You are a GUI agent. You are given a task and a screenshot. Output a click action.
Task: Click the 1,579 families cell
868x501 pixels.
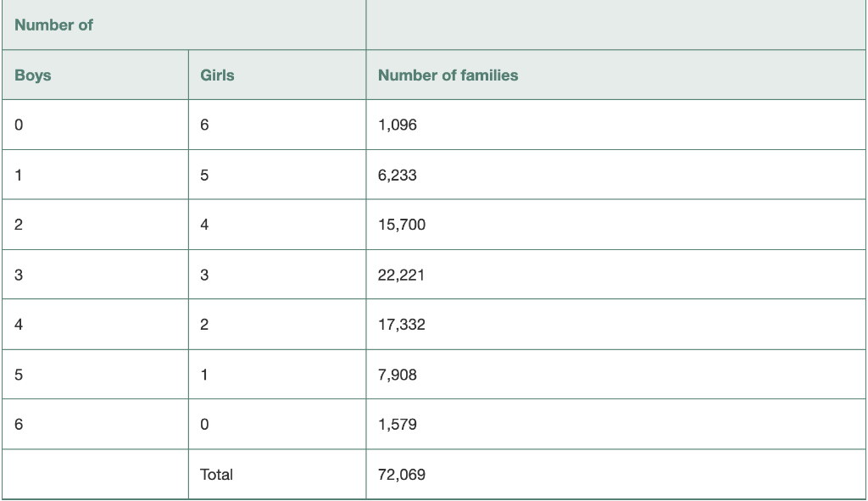click(615, 424)
